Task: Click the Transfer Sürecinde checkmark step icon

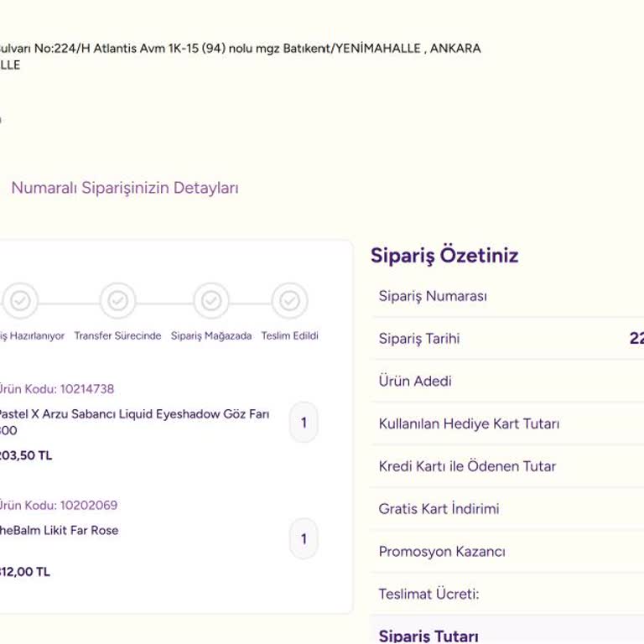Action: coord(118,301)
